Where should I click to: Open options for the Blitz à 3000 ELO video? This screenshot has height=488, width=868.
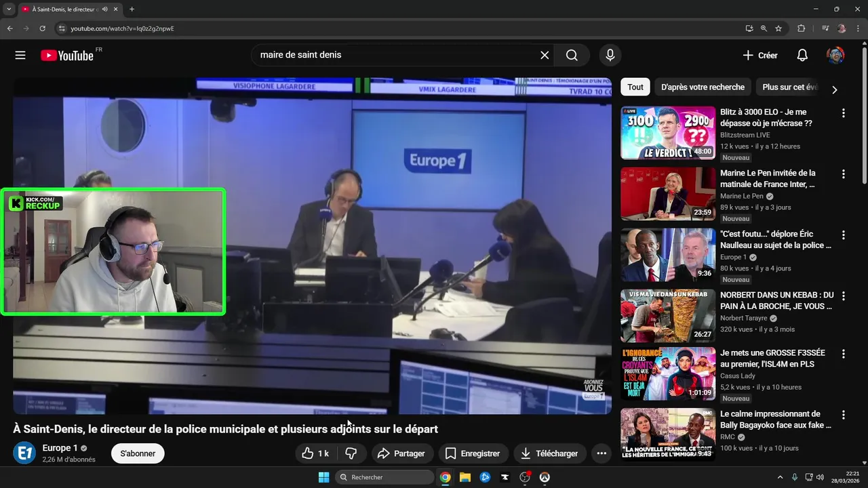(844, 113)
